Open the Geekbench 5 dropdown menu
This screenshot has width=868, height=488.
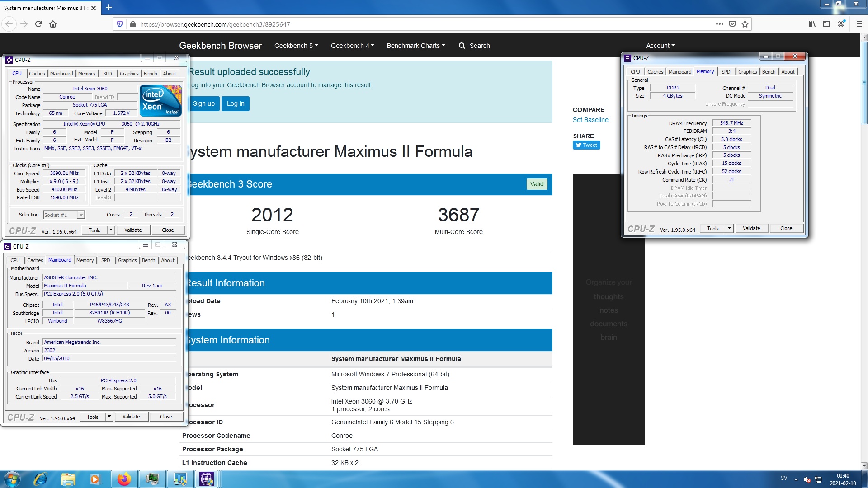(296, 46)
